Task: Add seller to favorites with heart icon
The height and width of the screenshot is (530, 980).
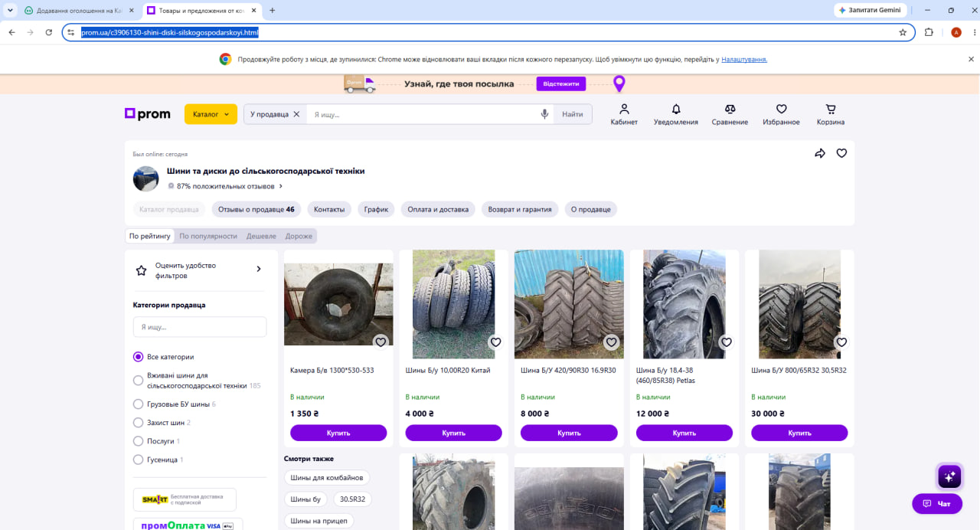Action: tap(841, 153)
